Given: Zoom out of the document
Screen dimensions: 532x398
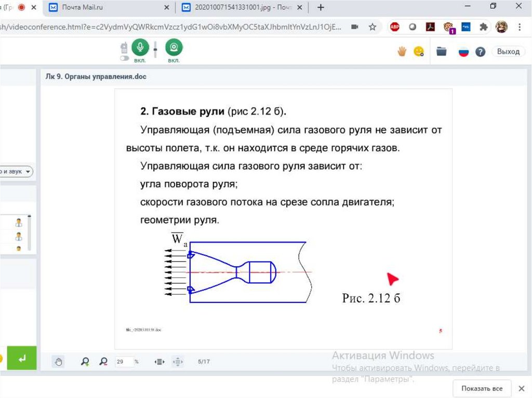Looking at the screenshot, I should click(x=103, y=362).
